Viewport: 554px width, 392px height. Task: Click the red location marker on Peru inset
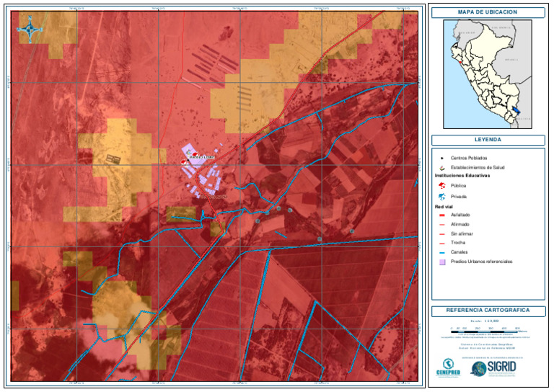point(459,63)
